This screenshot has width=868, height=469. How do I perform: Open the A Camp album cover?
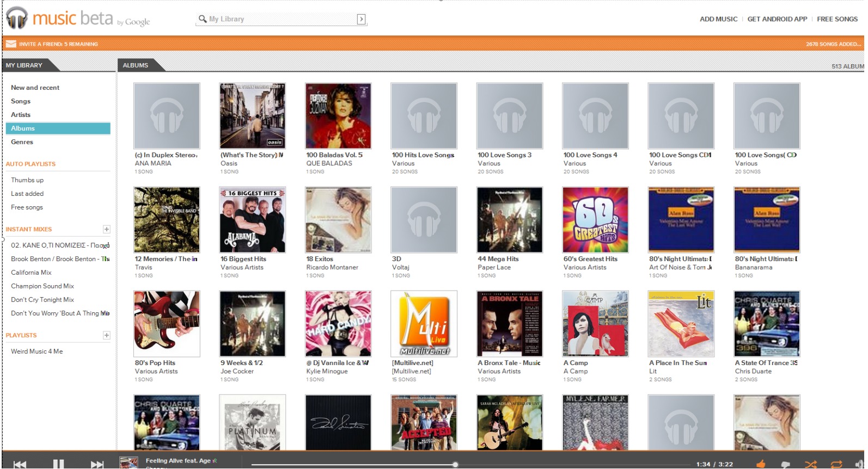pyautogui.click(x=596, y=324)
